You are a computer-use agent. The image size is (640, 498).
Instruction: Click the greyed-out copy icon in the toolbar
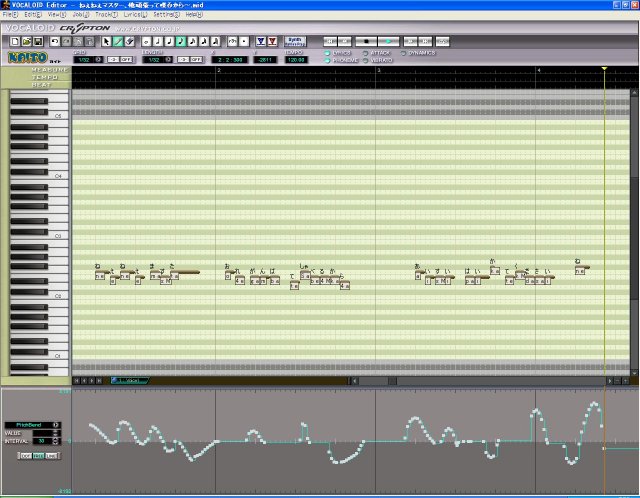(78, 42)
